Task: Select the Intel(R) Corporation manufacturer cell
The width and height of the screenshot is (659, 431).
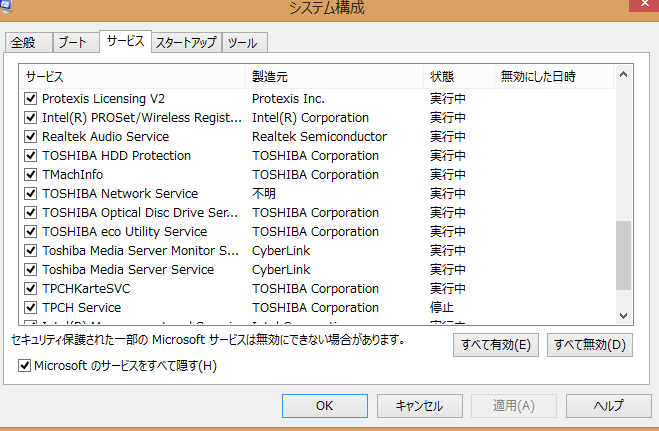Action: 311,118
